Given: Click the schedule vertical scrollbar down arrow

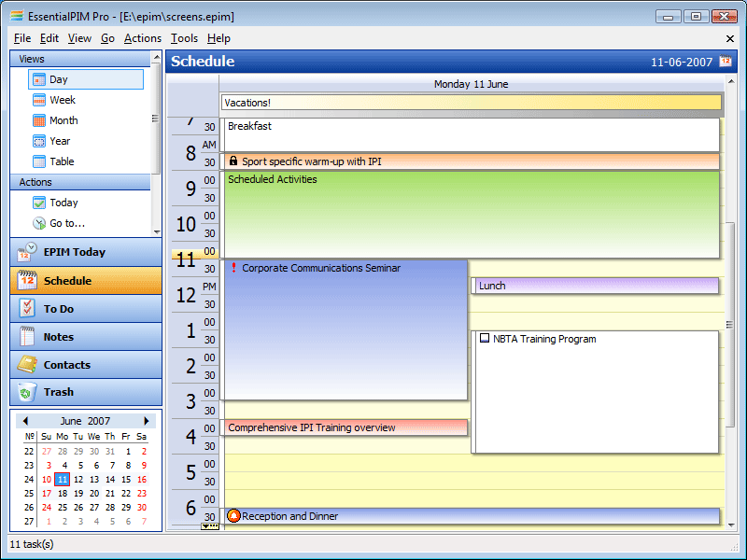Looking at the screenshot, I should 731,525.
